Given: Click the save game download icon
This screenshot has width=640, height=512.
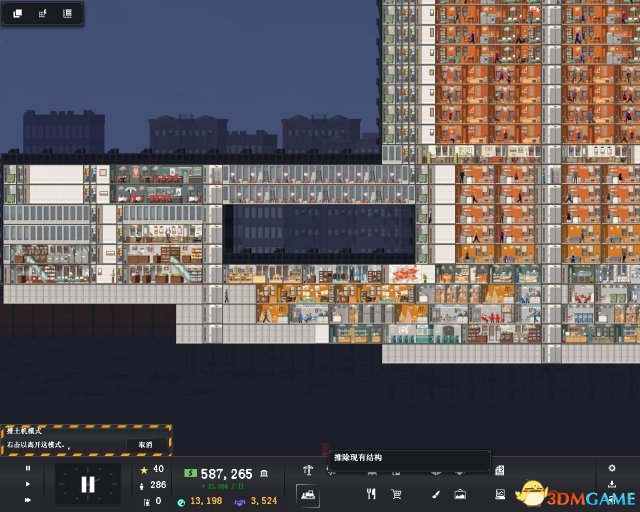Looking at the screenshot, I should coord(611,484).
